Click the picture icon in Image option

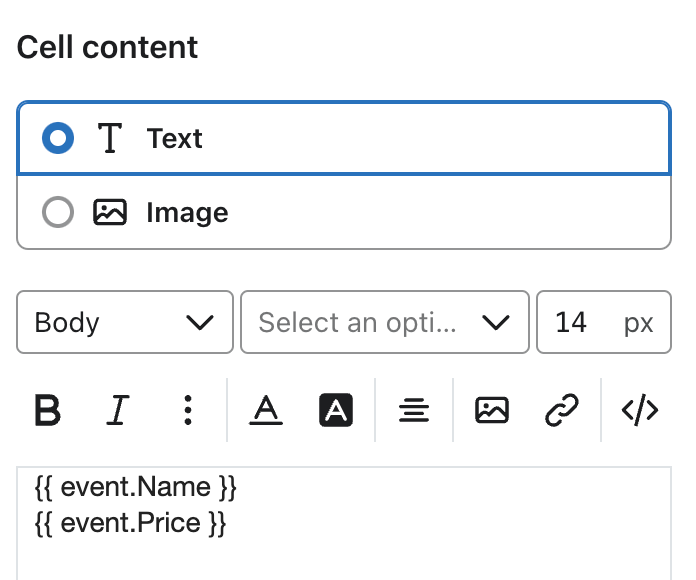110,213
